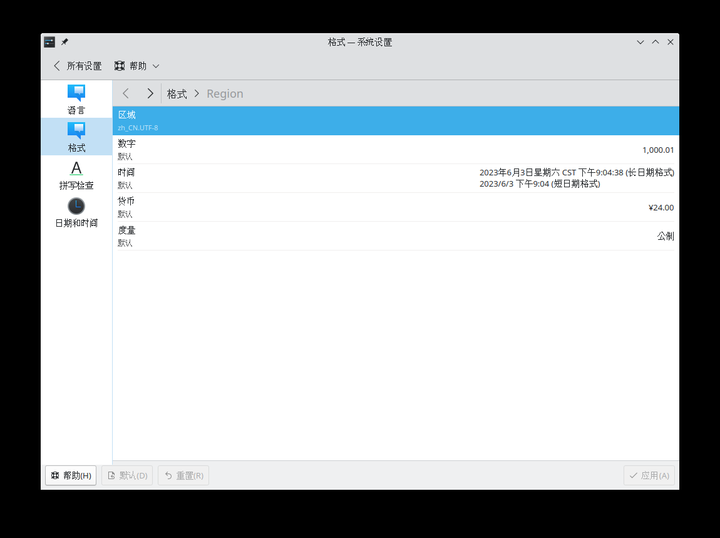Click the long date format example text
The width and height of the screenshot is (720, 538).
577,173
